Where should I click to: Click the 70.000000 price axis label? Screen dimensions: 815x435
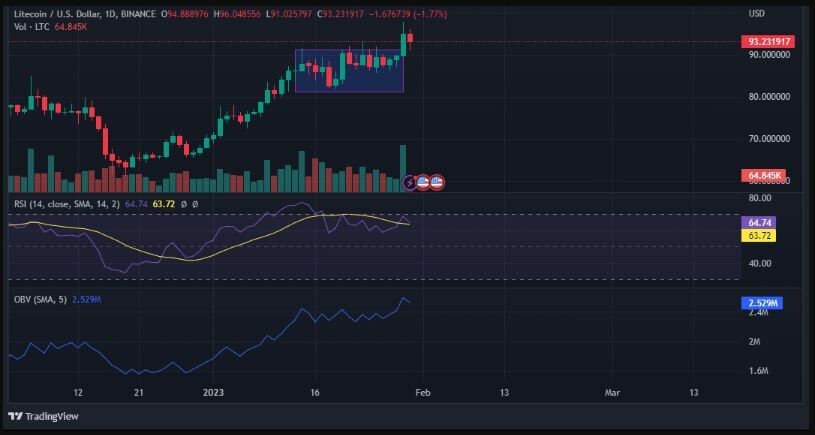(770, 139)
